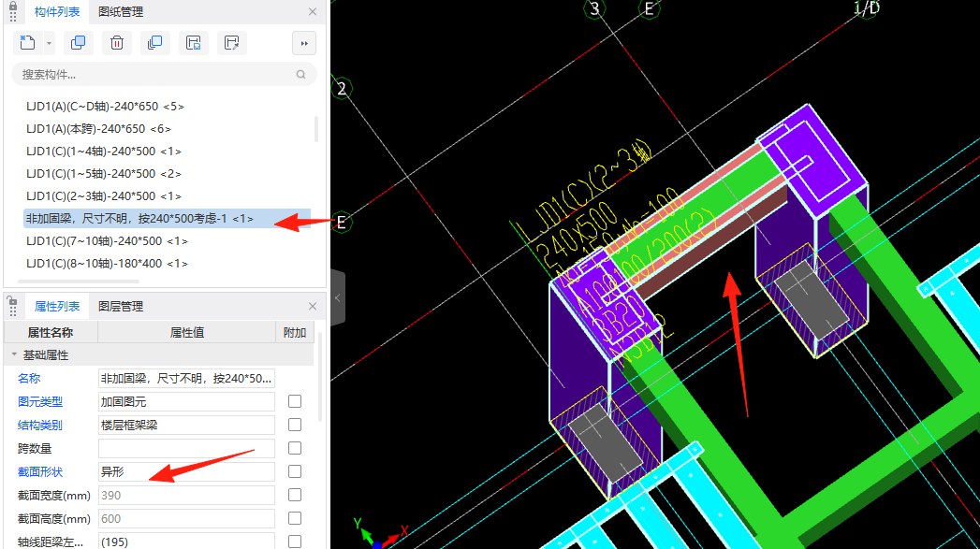Viewport: 980px width, 549px height.
Task: Click the 附加 column header
Action: coord(295,332)
